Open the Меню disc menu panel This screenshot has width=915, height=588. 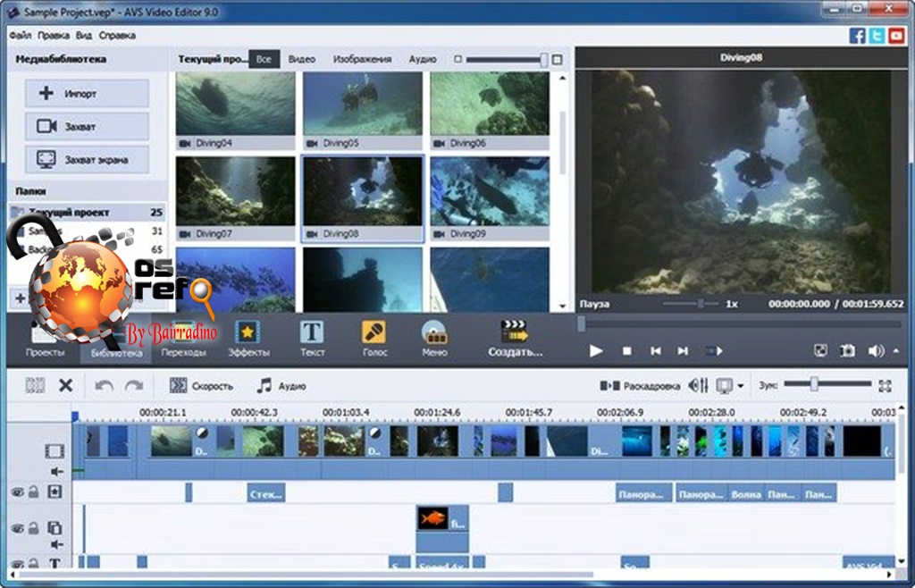click(434, 339)
